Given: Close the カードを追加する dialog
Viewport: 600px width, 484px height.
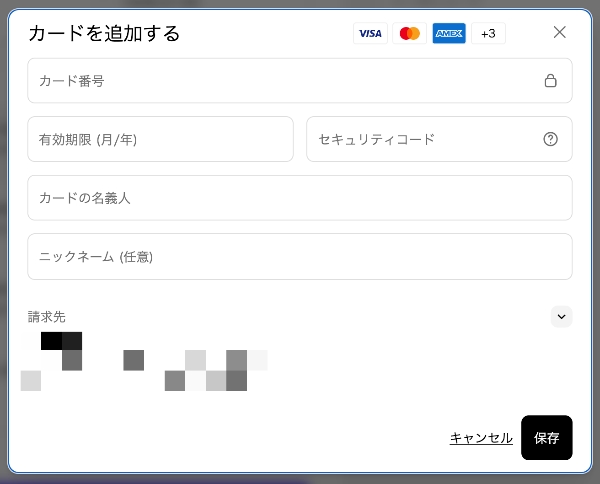Looking at the screenshot, I should (x=560, y=32).
